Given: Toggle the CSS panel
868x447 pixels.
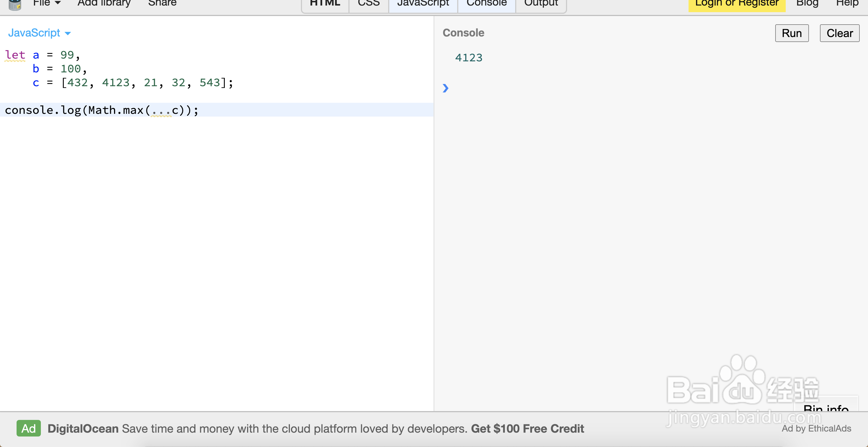Looking at the screenshot, I should click(369, 4).
